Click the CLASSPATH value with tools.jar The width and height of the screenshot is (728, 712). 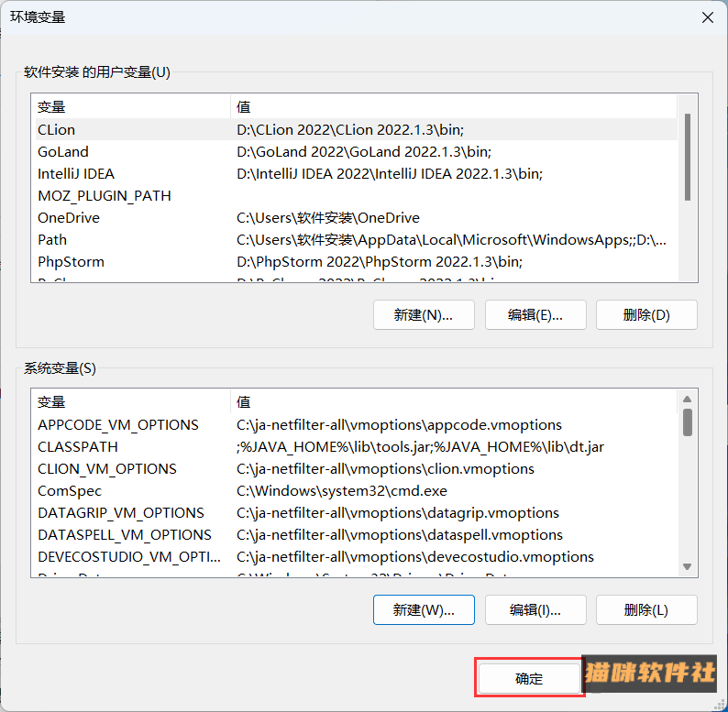coord(420,447)
